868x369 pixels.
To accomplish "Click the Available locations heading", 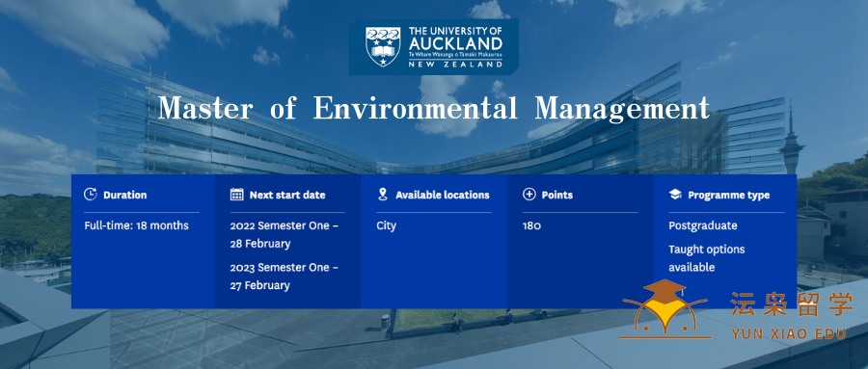I will point(443,195).
